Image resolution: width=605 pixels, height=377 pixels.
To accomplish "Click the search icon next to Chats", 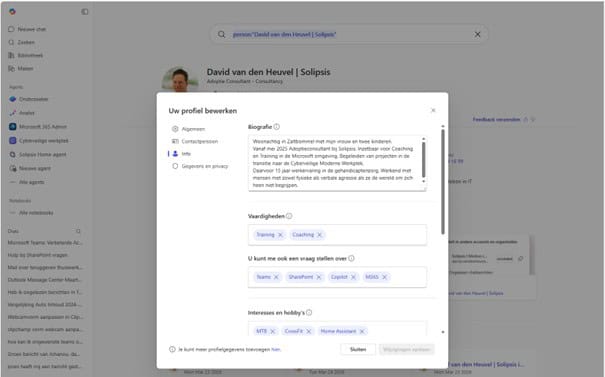I will click(78, 231).
